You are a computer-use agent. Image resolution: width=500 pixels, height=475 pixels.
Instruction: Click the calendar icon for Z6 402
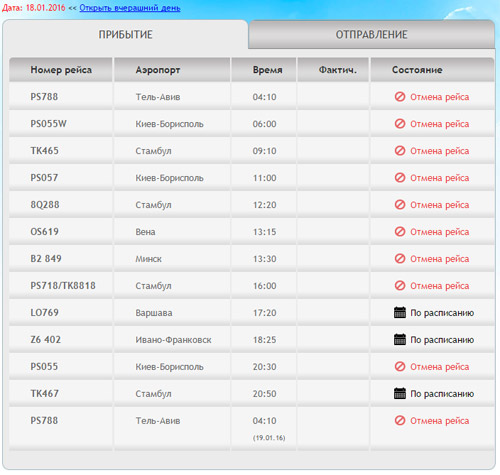pyautogui.click(x=400, y=339)
